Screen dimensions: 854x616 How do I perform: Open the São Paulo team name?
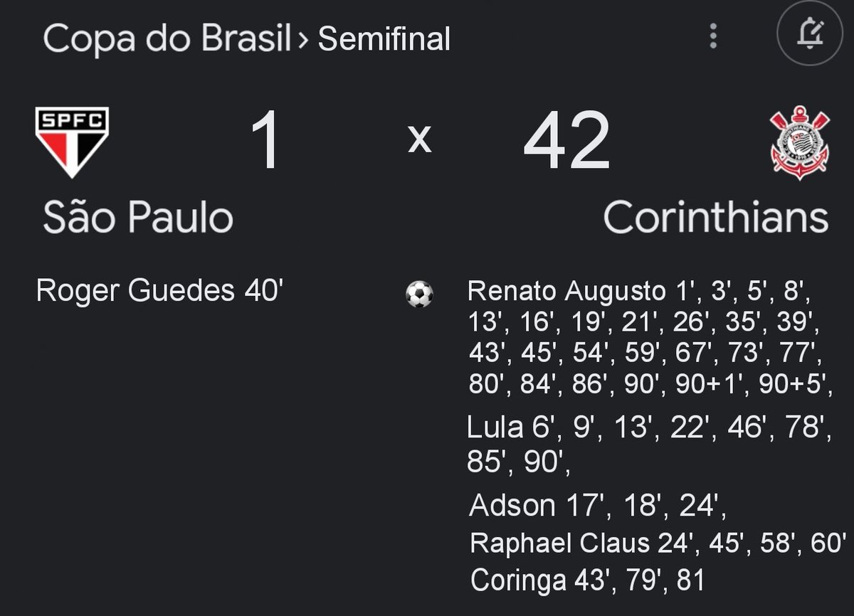click(138, 217)
